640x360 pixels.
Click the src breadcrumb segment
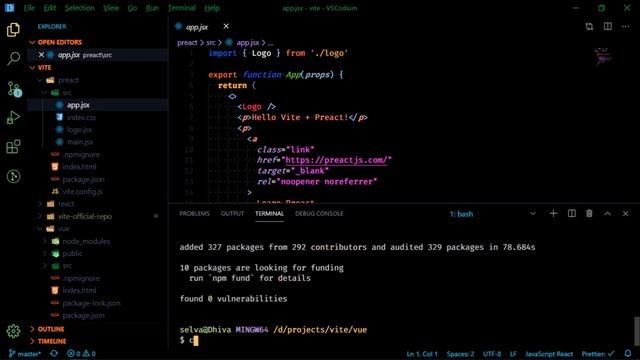click(211, 42)
